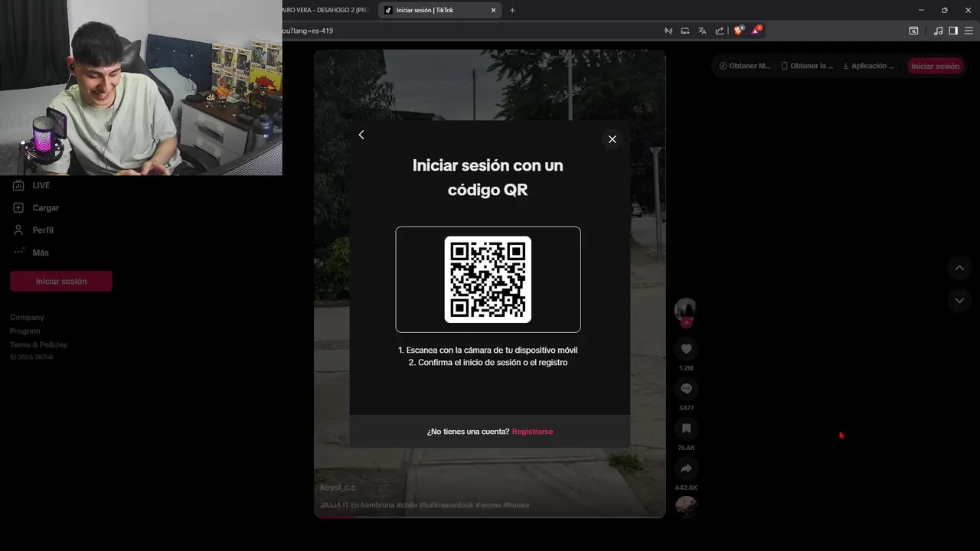
Task: Click the #halloweenlook hashtag
Action: pyautogui.click(x=446, y=505)
